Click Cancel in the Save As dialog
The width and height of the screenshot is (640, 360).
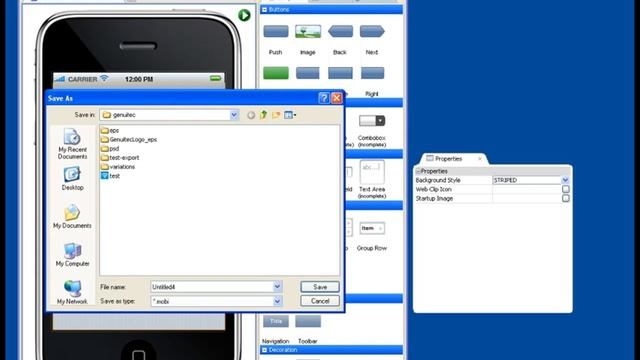tap(320, 301)
